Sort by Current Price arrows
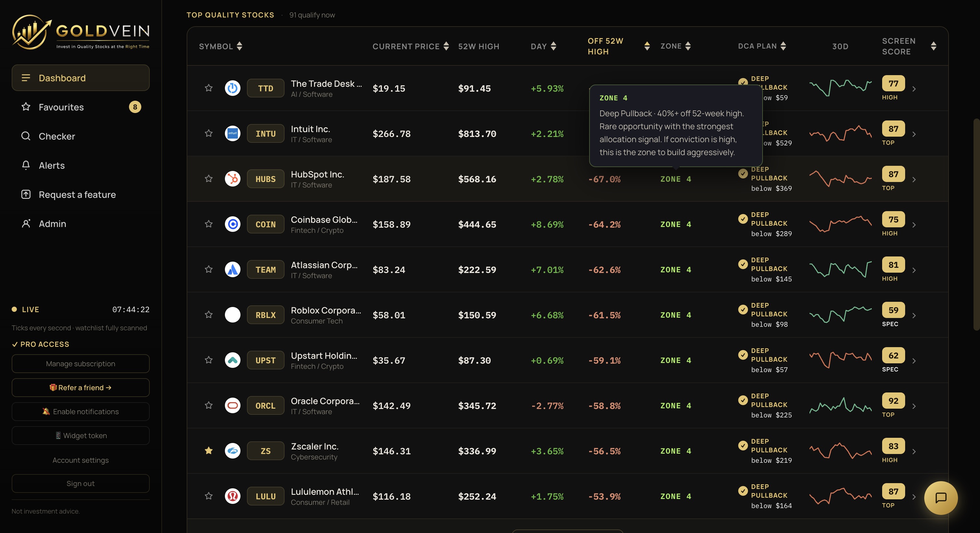Viewport: 980px width, 533px height. click(446, 46)
